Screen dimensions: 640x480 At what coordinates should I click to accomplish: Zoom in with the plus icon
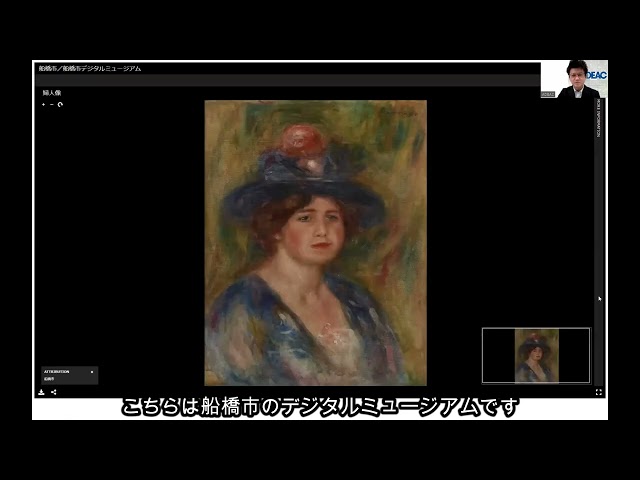(x=44, y=104)
